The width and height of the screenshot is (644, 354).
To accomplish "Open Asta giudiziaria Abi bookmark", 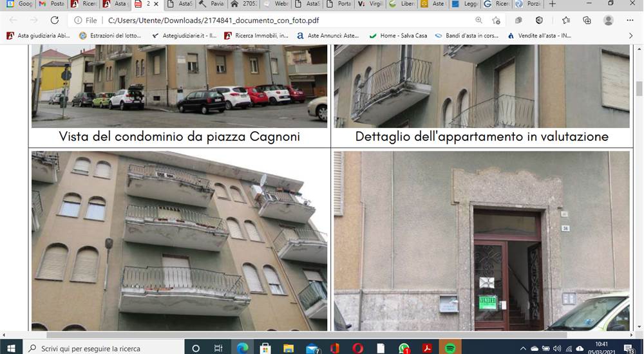I will click(x=38, y=36).
